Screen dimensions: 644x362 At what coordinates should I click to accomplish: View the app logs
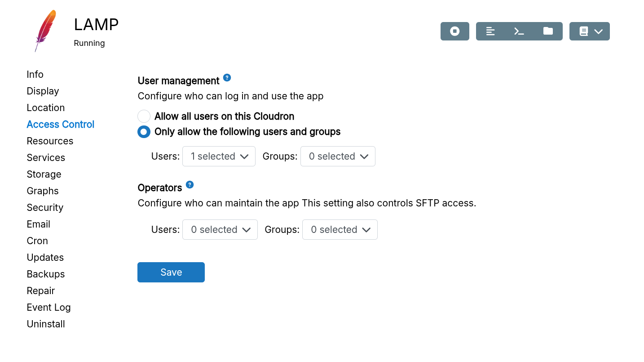click(490, 31)
